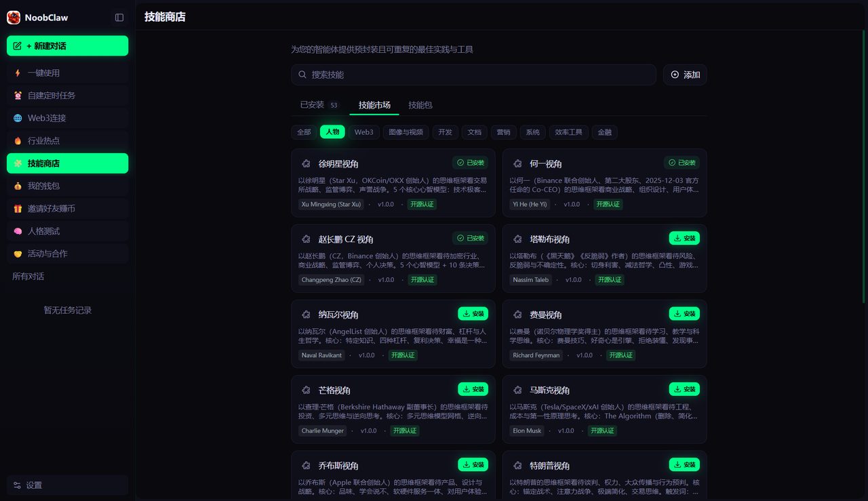Switch to the 技能市场 tab
Screen dimensions: 868x501
click(x=374, y=105)
